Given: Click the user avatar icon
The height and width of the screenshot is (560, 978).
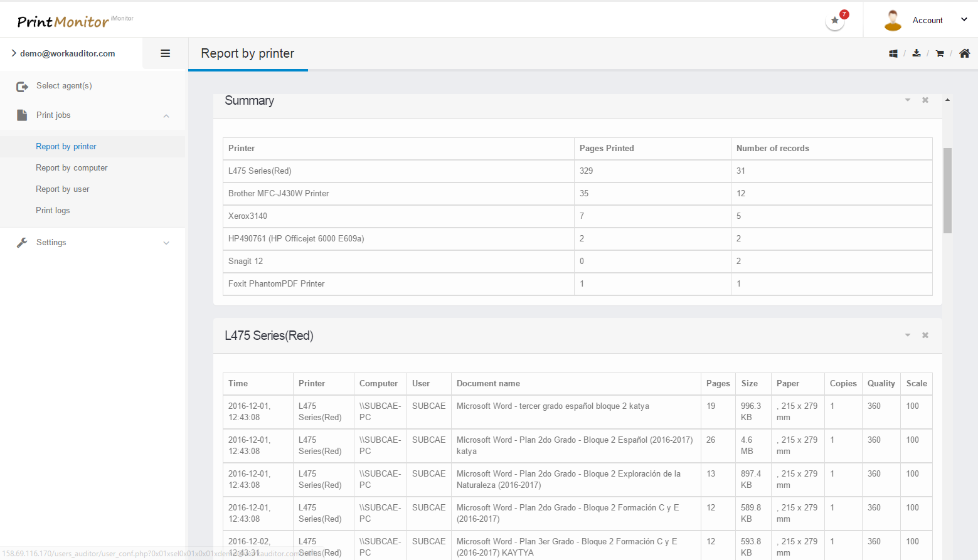Looking at the screenshot, I should coord(893,20).
